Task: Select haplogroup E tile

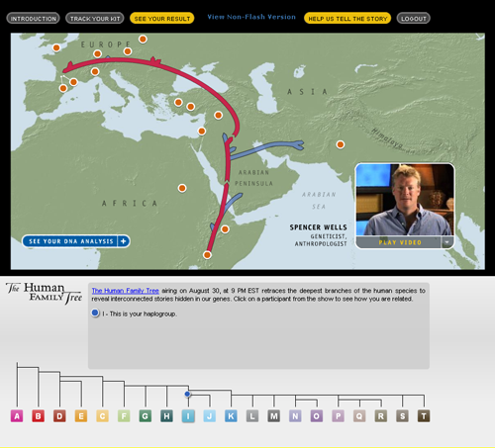Action: 81,416
